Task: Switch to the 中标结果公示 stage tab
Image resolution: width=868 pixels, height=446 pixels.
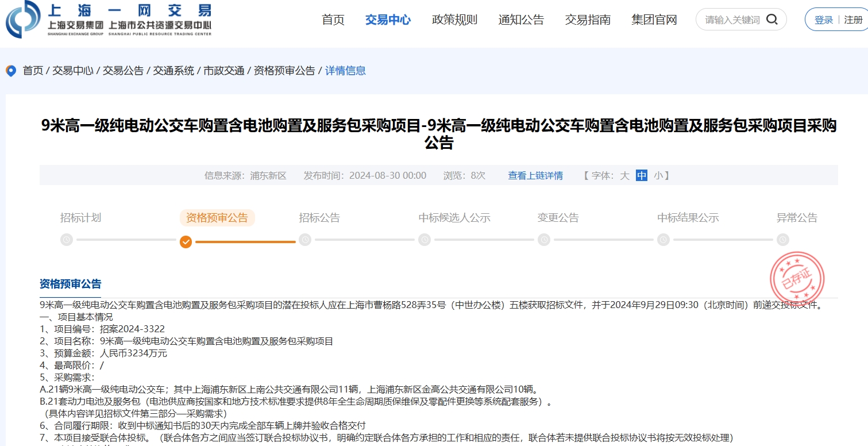Action: 688,218
